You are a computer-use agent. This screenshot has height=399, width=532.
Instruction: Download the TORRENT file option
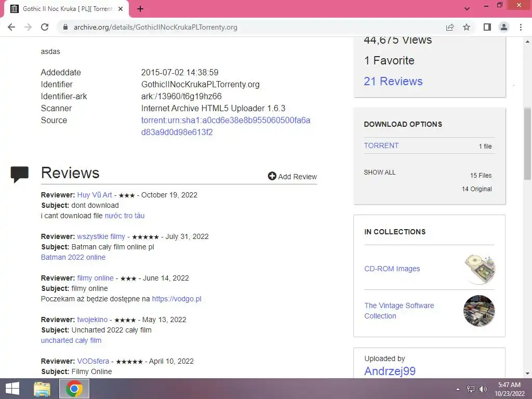tap(381, 145)
